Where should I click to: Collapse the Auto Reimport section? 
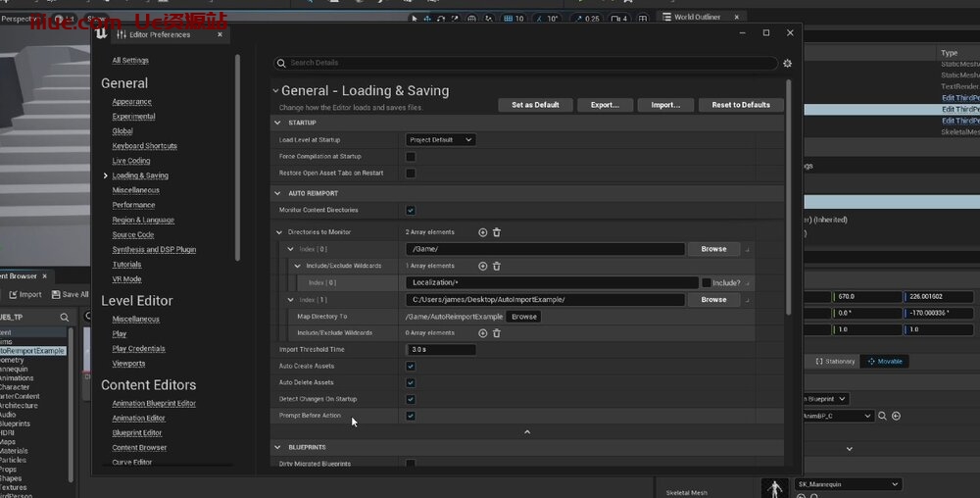coord(278,193)
